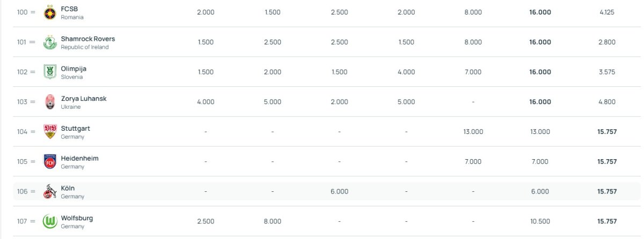Open the Shamrock Rovers team page
The height and width of the screenshot is (239, 644).
[88, 39]
